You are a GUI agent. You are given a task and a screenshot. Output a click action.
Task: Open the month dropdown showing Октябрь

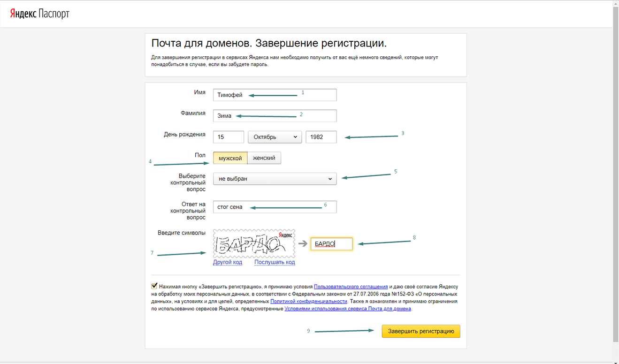pyautogui.click(x=275, y=137)
